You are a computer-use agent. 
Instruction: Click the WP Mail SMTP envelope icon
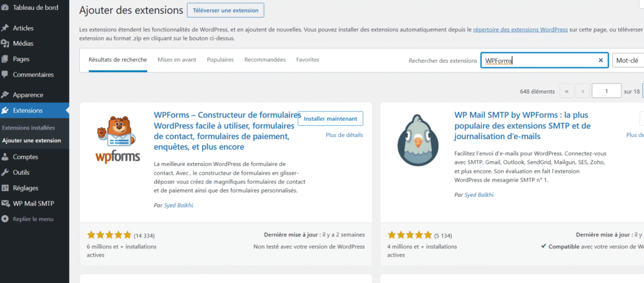pos(5,204)
